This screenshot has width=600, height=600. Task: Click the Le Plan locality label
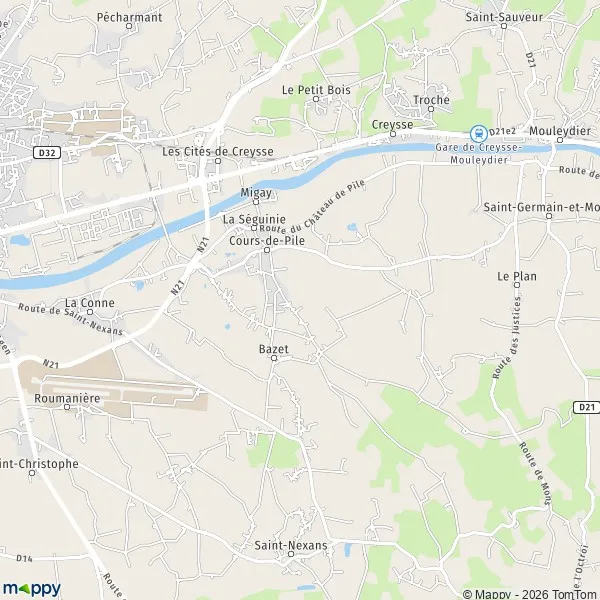click(x=517, y=276)
